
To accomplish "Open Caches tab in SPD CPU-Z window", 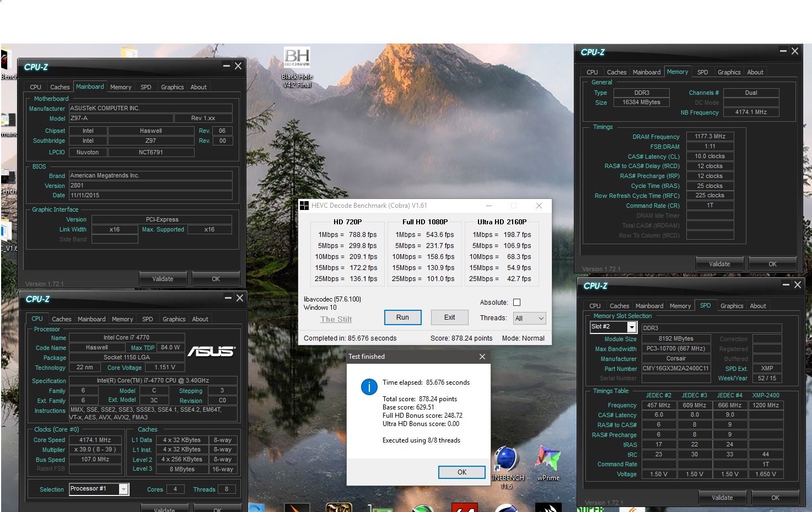I will tap(619, 306).
